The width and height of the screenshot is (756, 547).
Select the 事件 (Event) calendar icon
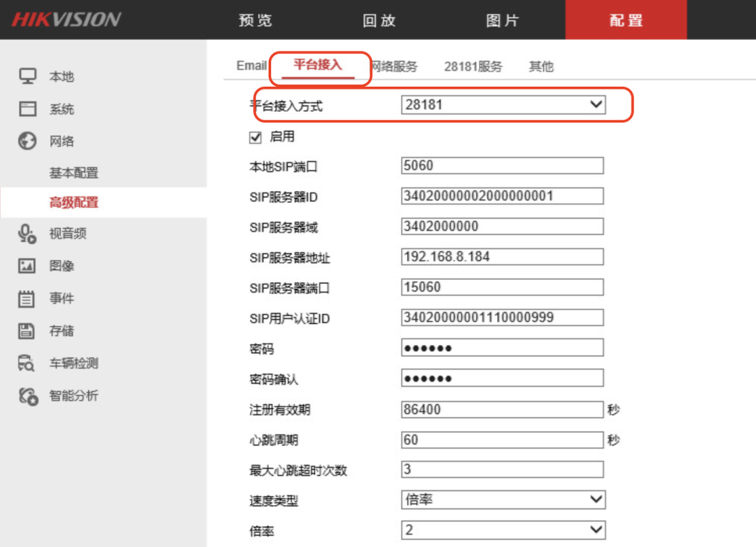pyautogui.click(x=27, y=298)
